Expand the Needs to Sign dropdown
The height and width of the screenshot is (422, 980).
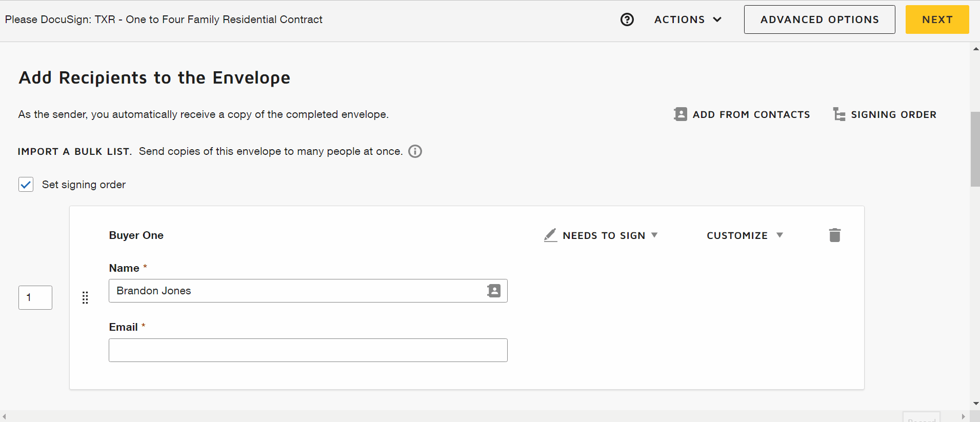[601, 235]
